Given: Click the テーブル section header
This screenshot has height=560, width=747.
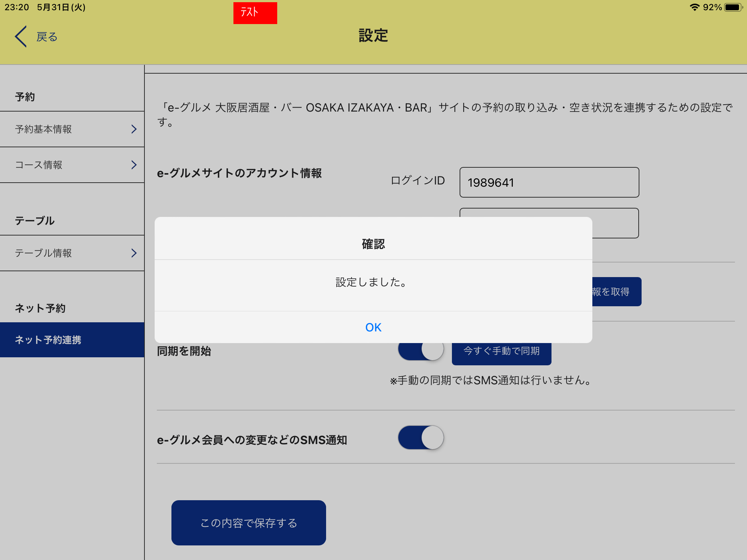Looking at the screenshot, I should (35, 221).
